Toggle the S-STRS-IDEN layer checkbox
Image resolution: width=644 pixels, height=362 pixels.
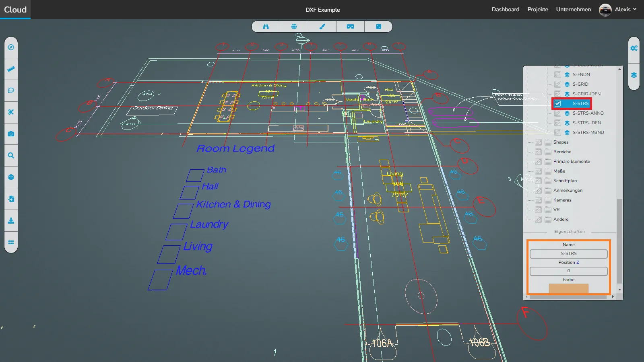[557, 123]
